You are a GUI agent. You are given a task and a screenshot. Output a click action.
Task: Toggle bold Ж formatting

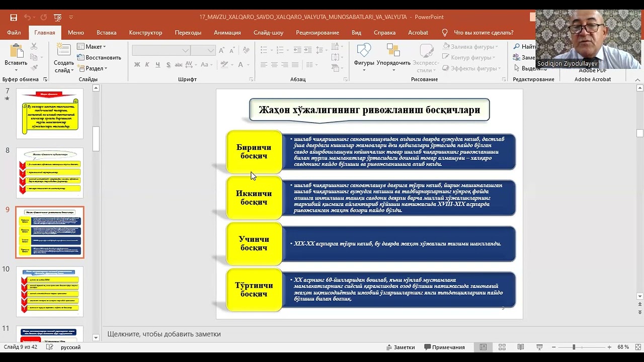pyautogui.click(x=137, y=65)
